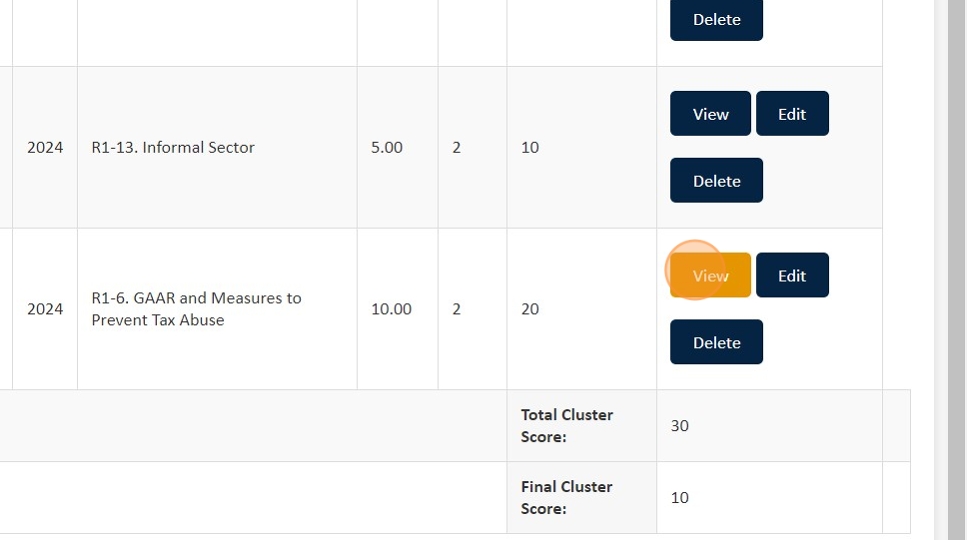Click the "GAAR and Measures to Prevent Tax Abuse" text
This screenshot has width=967, height=540.
pos(196,309)
